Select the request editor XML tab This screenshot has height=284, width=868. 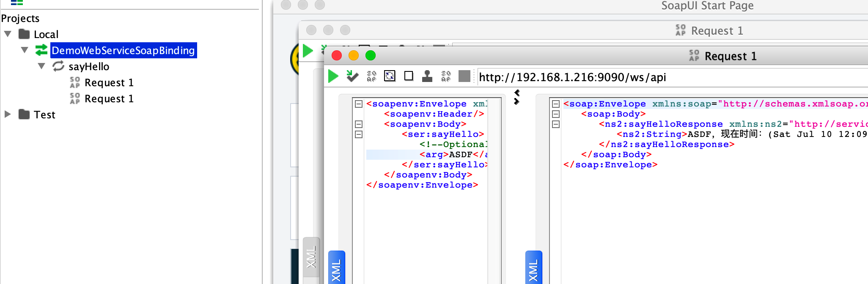[337, 268]
